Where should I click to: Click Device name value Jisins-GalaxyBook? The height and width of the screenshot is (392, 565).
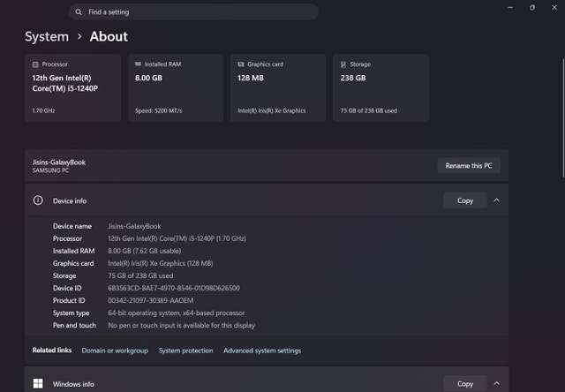pos(134,226)
